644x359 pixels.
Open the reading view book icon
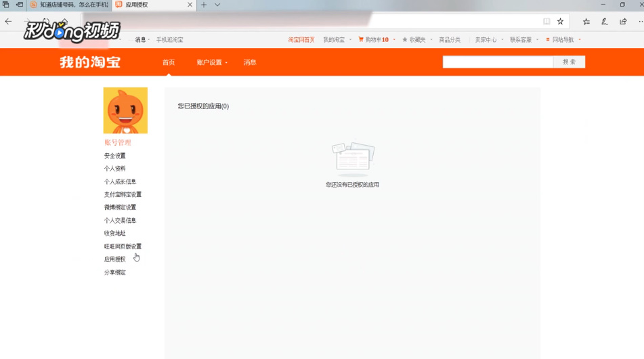(546, 22)
